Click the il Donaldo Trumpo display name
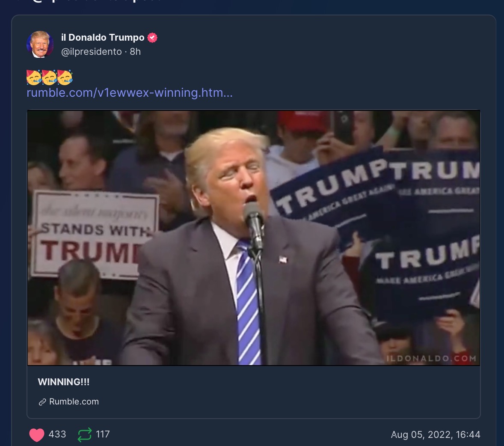504x446 pixels. click(103, 37)
